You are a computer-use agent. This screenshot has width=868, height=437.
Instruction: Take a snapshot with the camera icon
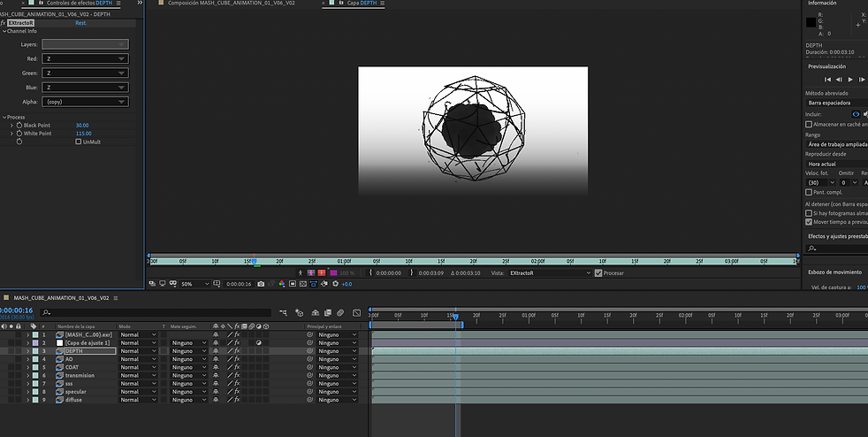click(261, 284)
